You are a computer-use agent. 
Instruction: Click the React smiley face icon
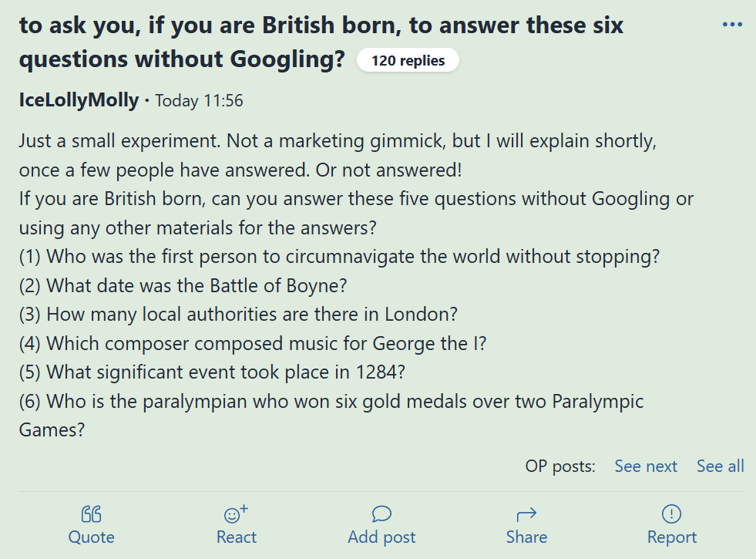(x=236, y=514)
